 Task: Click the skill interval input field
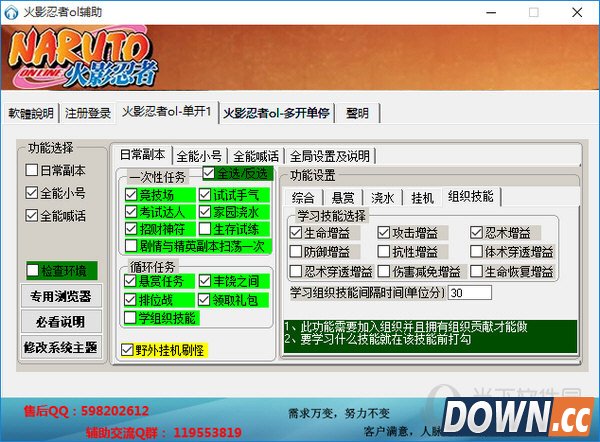point(470,293)
